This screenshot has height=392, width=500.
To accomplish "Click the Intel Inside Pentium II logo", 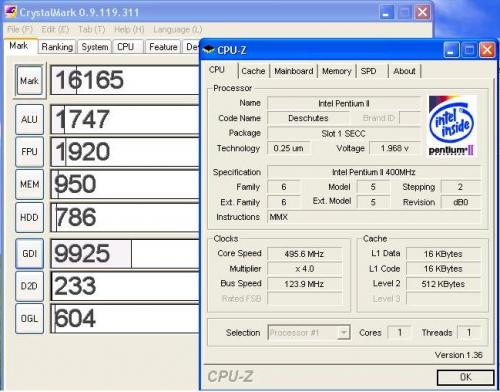I will 451,126.
